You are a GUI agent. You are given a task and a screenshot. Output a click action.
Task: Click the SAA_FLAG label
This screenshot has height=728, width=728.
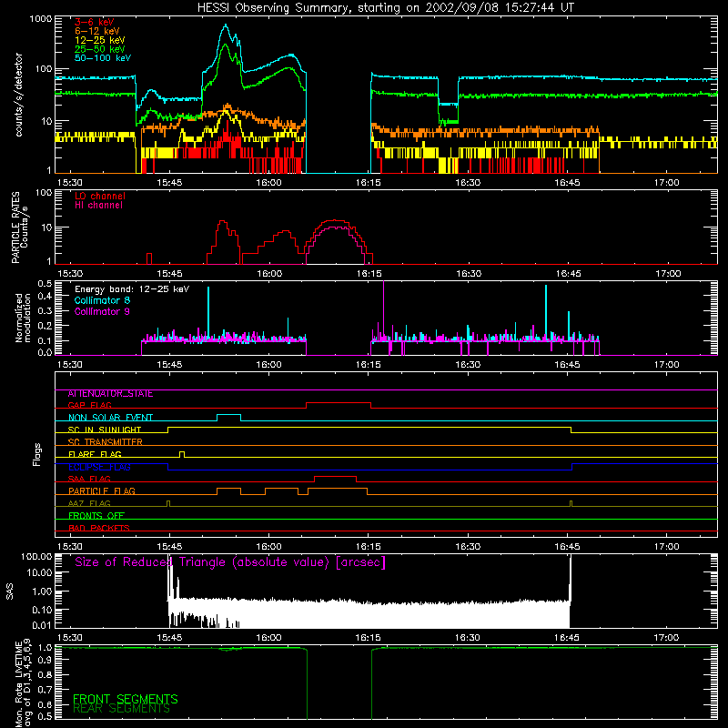coord(89,479)
